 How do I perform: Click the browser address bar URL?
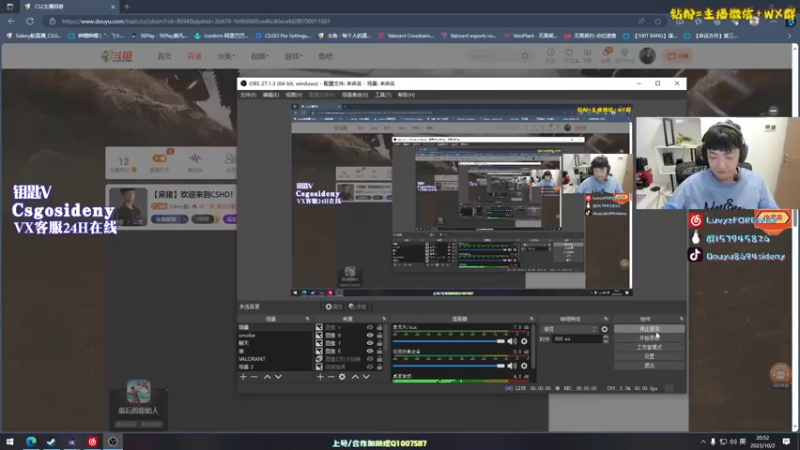pos(196,21)
